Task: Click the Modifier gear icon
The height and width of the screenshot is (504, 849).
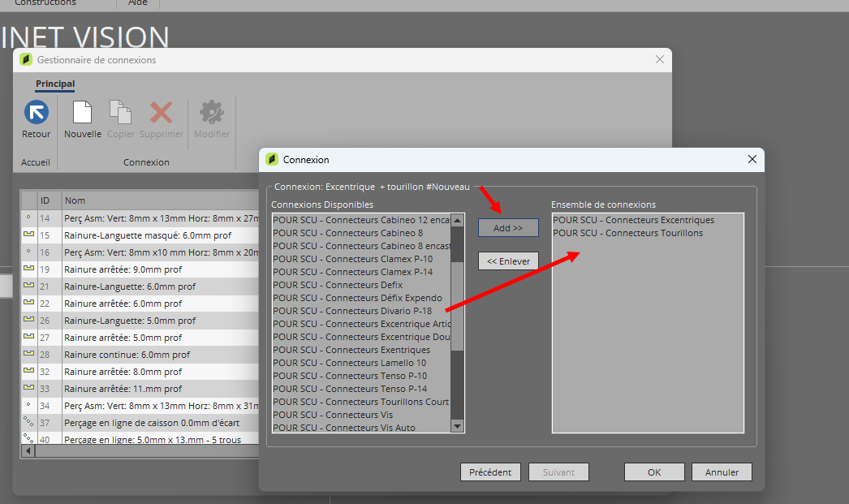Action: pos(211,112)
